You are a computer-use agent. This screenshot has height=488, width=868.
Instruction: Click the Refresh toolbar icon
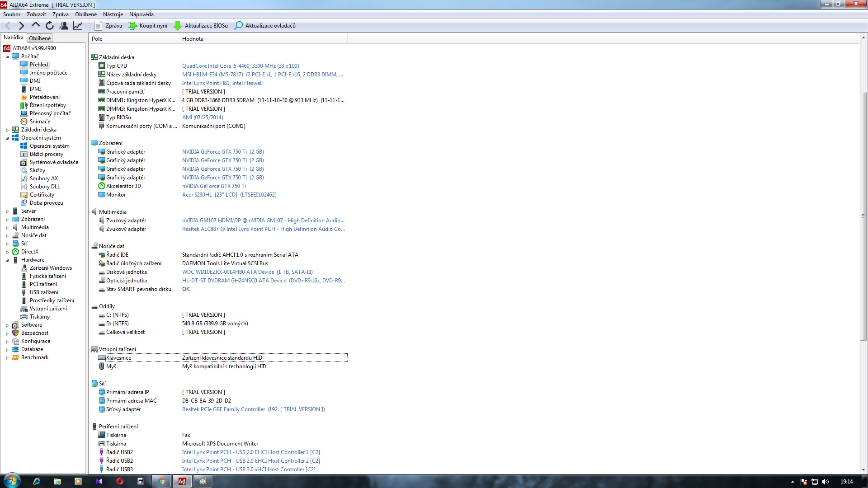point(50,26)
